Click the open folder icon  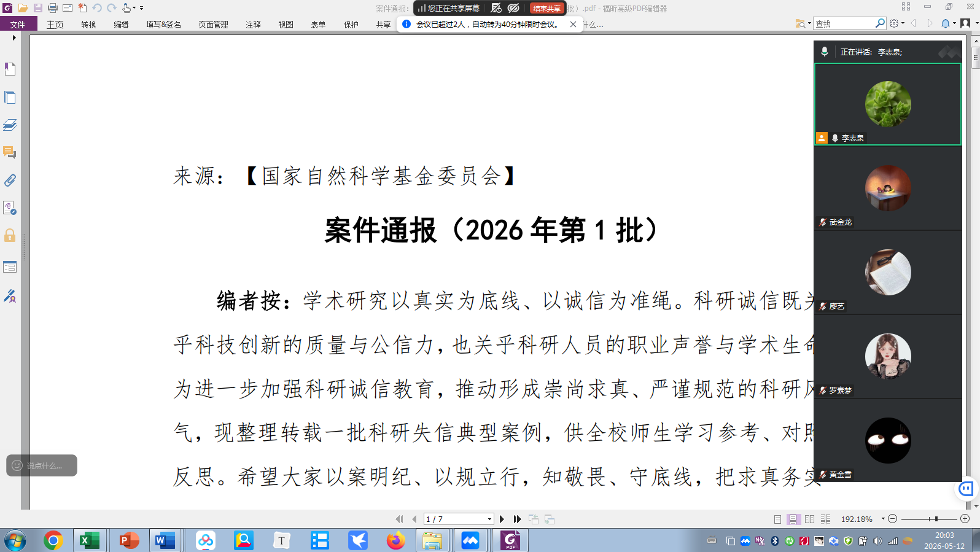[x=23, y=8]
